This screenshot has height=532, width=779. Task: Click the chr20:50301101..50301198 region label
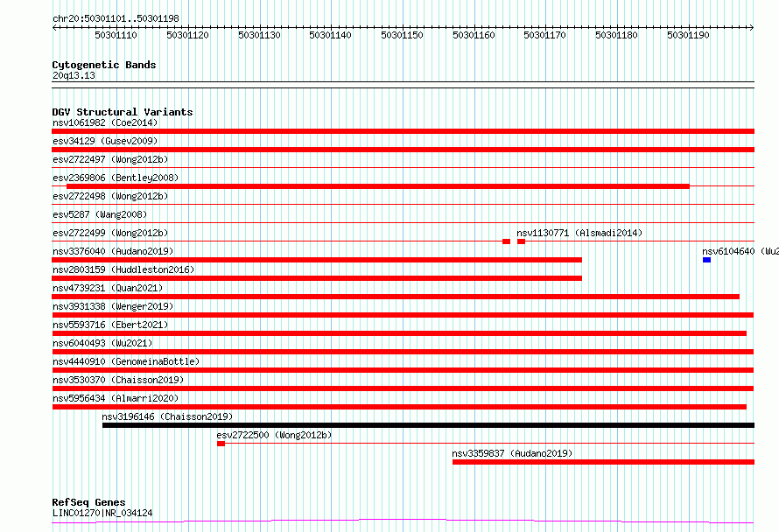[116, 18]
